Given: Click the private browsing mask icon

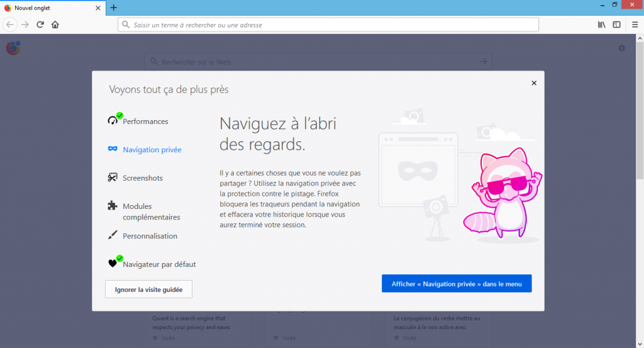Looking at the screenshot, I should [113, 149].
